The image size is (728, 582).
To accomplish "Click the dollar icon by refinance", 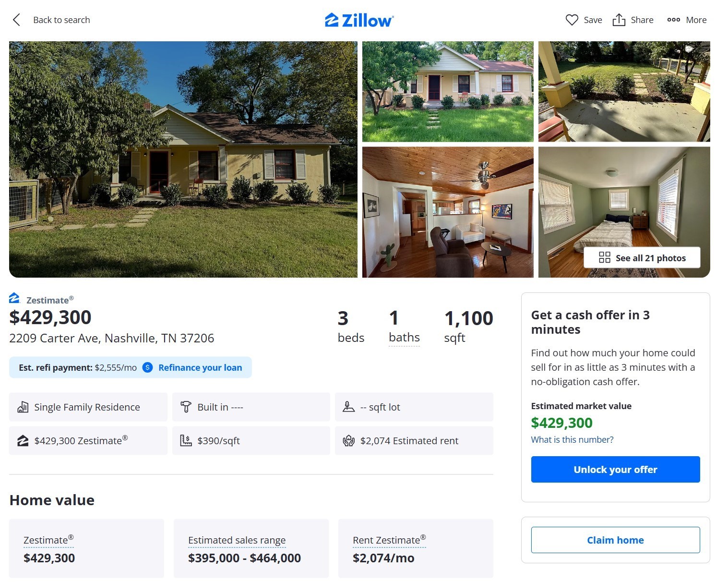I will click(148, 367).
